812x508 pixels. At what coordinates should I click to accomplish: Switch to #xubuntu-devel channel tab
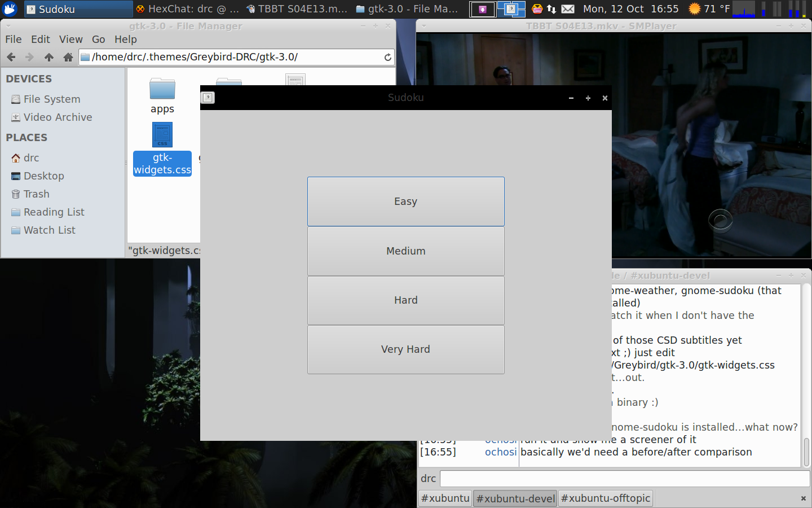515,498
